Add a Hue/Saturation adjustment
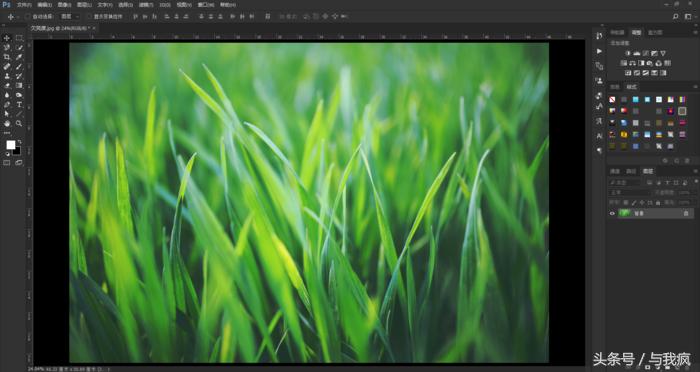Screen dimensions: 700x372 624,63
